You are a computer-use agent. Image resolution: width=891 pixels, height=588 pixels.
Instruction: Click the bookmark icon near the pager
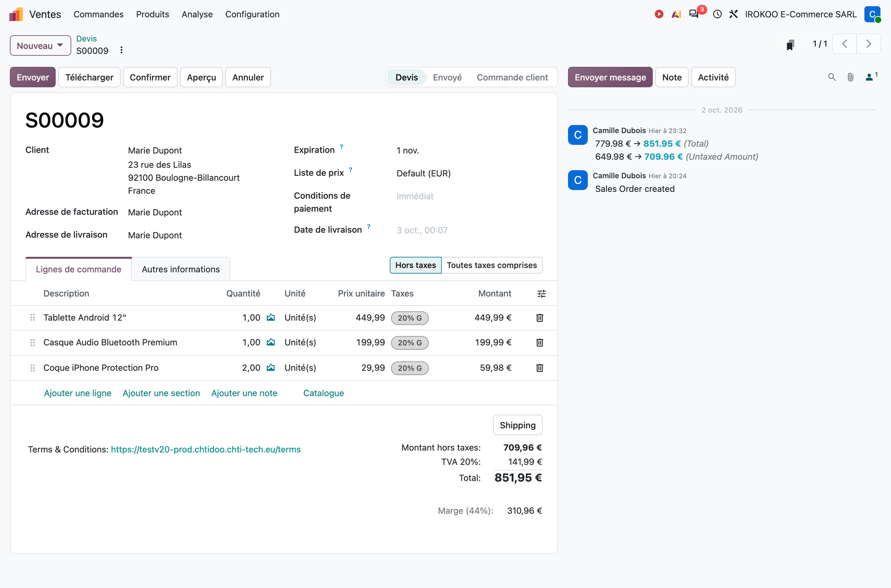coord(790,45)
